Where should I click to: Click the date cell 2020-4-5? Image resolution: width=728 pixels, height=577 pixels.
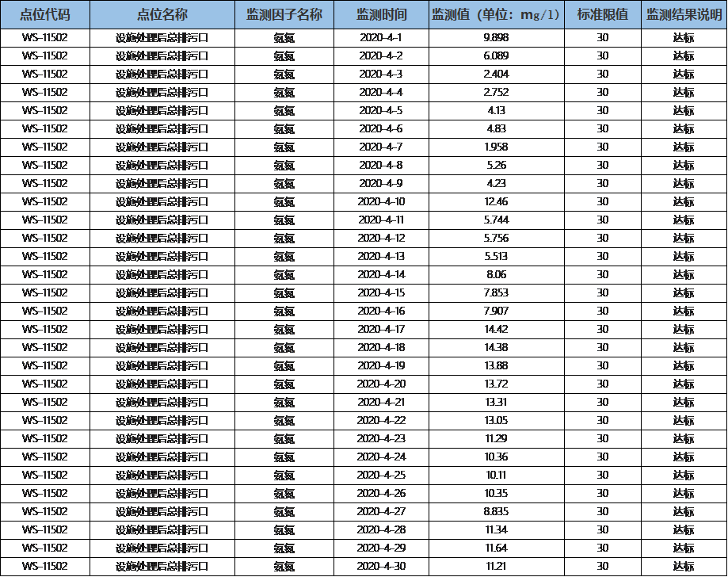(381, 111)
